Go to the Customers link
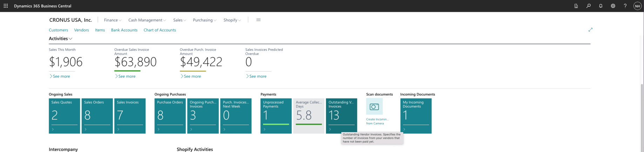644x152 pixels. [x=58, y=30]
